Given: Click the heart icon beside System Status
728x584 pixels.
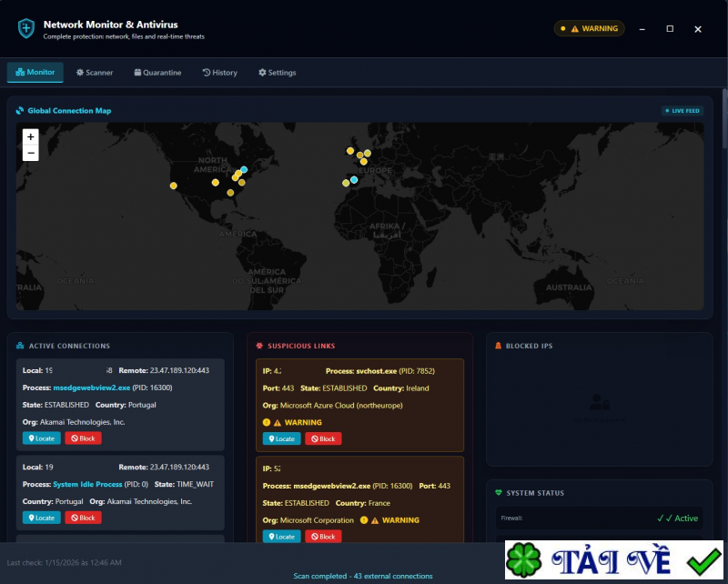Looking at the screenshot, I should tap(497, 493).
